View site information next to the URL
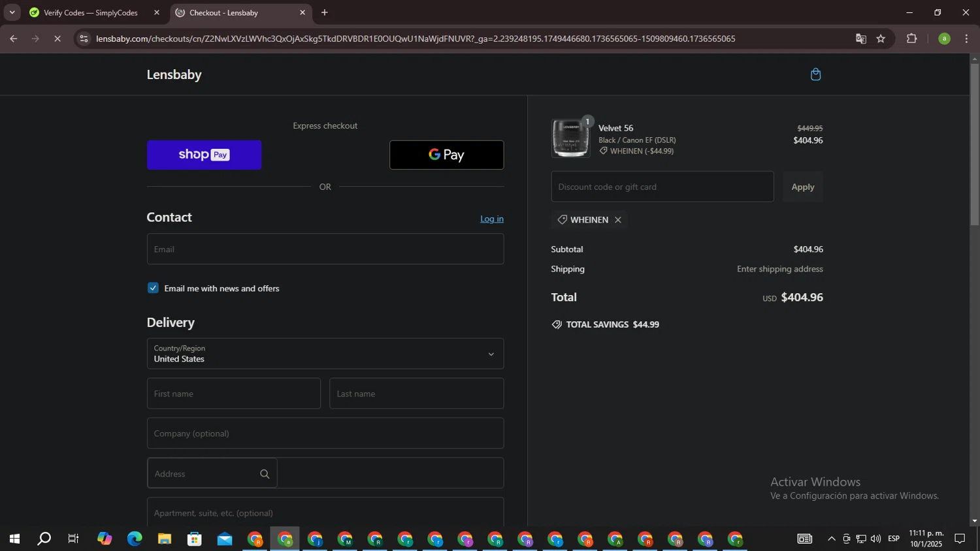Image resolution: width=980 pixels, height=551 pixels. (x=84, y=39)
